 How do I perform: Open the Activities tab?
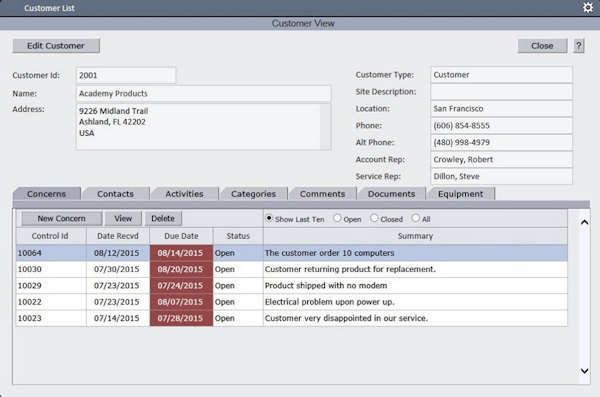click(x=184, y=194)
